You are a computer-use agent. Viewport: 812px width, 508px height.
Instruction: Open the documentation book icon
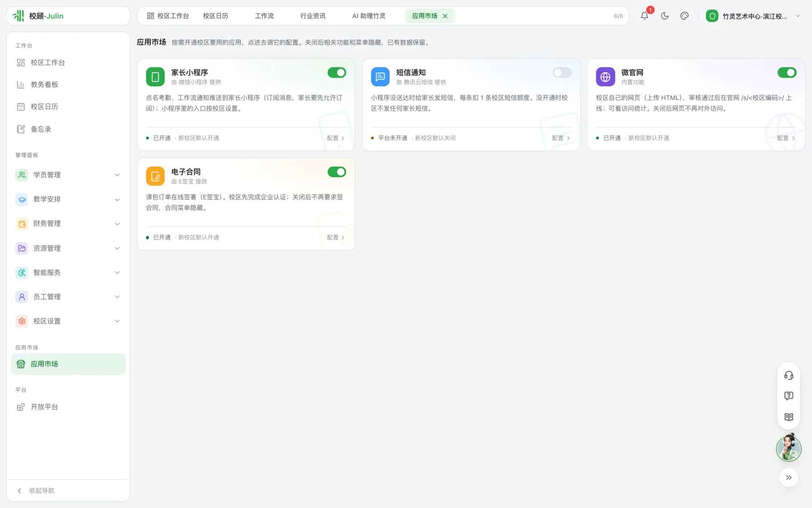789,417
